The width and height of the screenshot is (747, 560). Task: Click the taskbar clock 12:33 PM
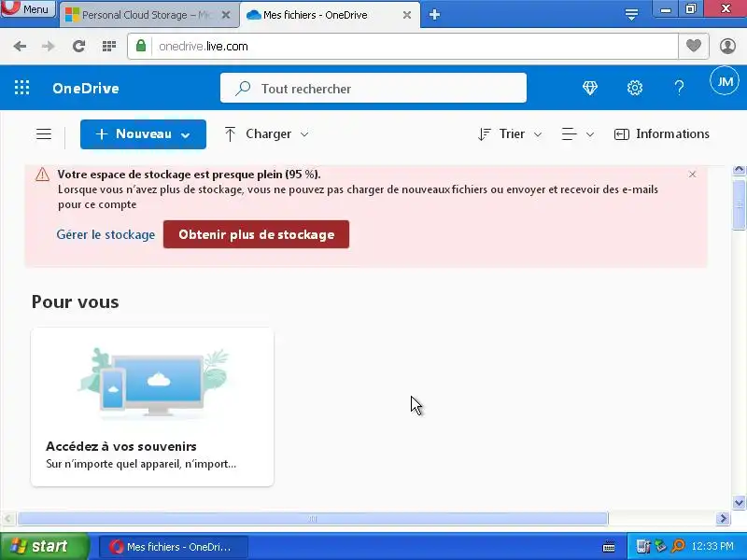712,546
